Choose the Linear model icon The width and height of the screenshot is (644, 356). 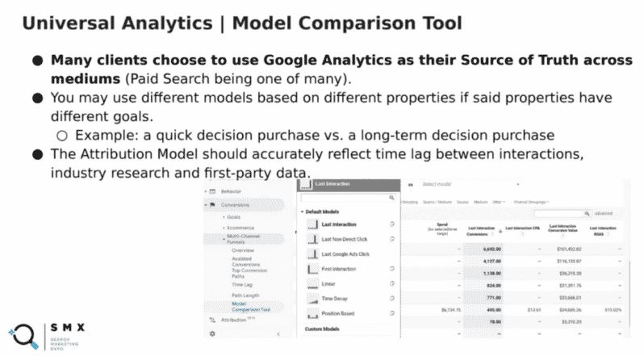click(x=312, y=283)
